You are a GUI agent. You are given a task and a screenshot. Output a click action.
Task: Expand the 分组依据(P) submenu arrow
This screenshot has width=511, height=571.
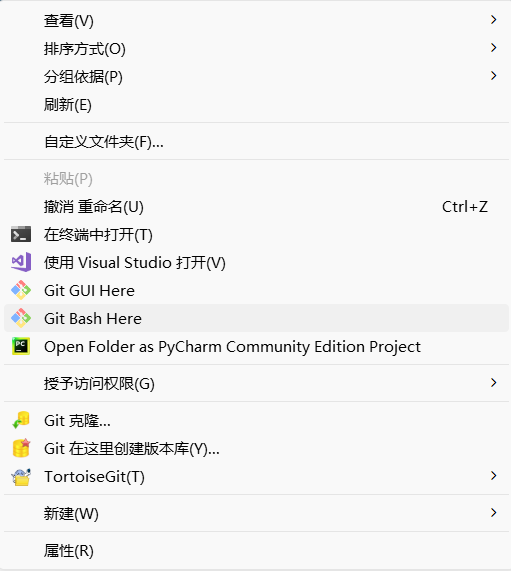click(494, 76)
